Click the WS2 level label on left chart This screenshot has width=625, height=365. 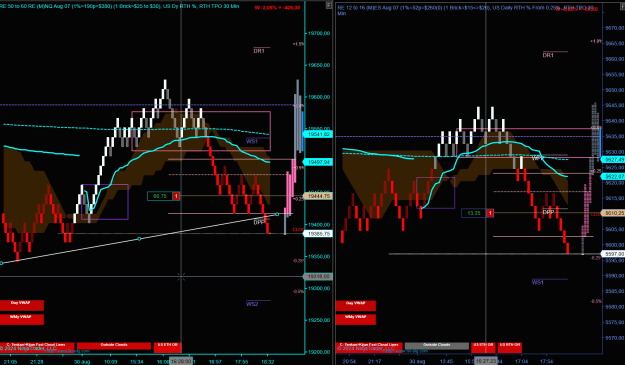tap(252, 304)
